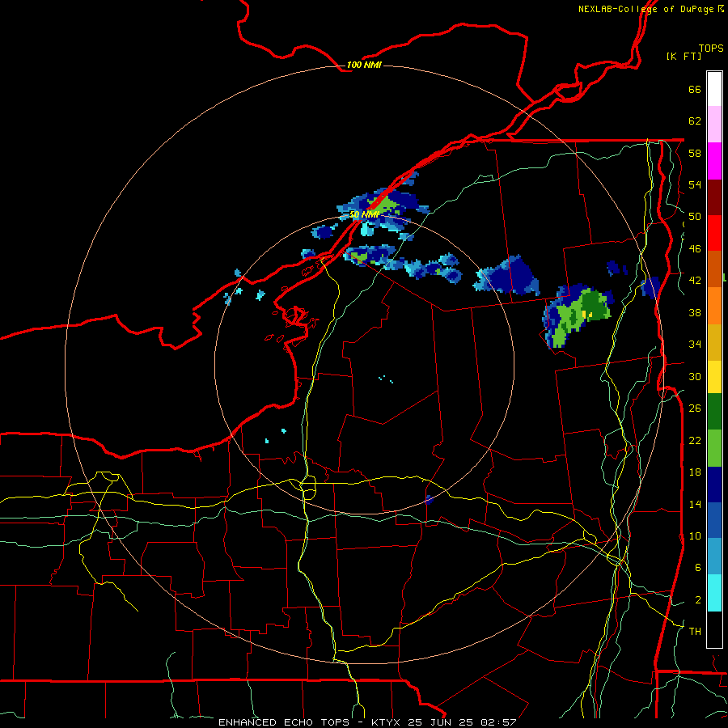Click the "30" legend value
Viewport: 728px width, 728px height.
tap(695, 376)
